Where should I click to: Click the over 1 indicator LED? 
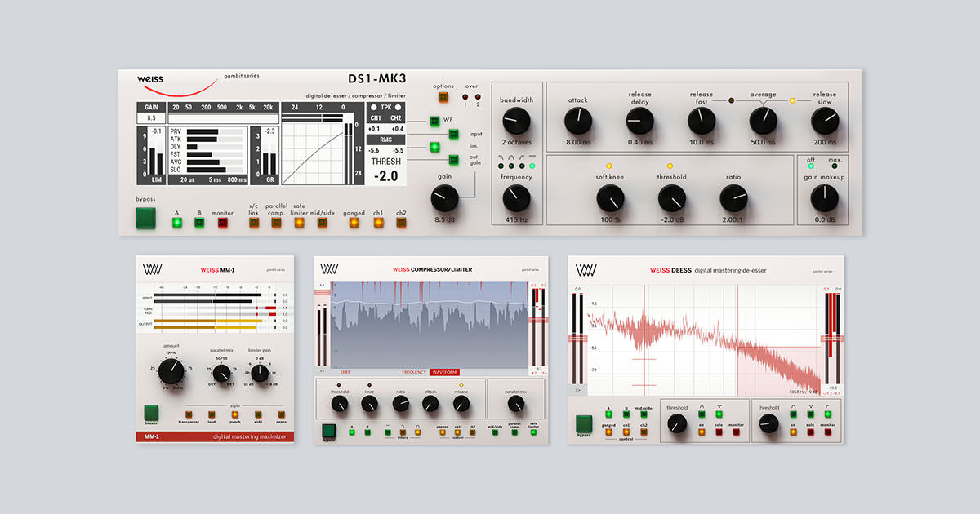pyautogui.click(x=465, y=97)
